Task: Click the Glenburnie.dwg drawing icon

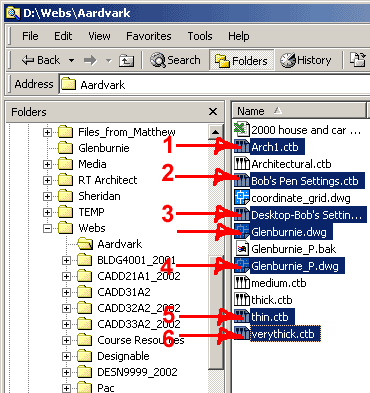Action: [x=242, y=232]
